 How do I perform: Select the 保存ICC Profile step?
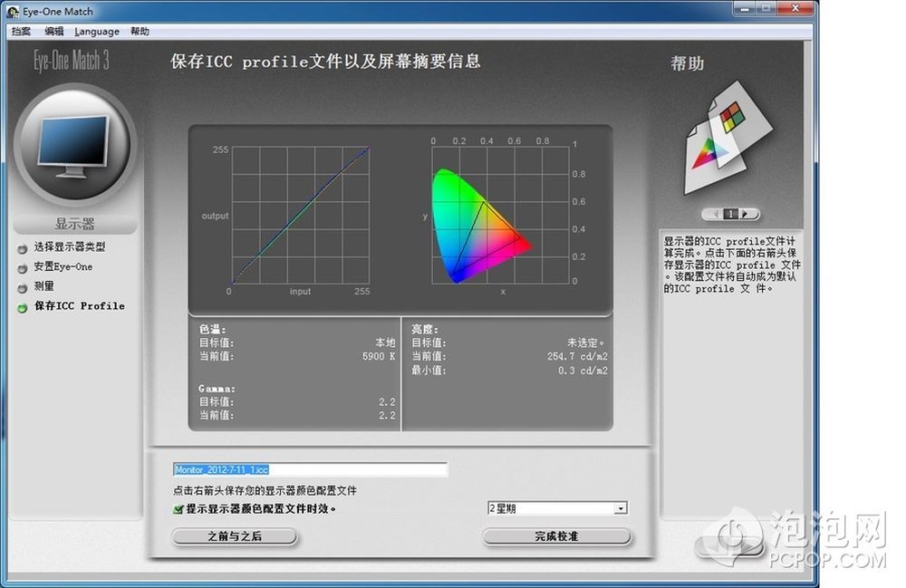79,306
